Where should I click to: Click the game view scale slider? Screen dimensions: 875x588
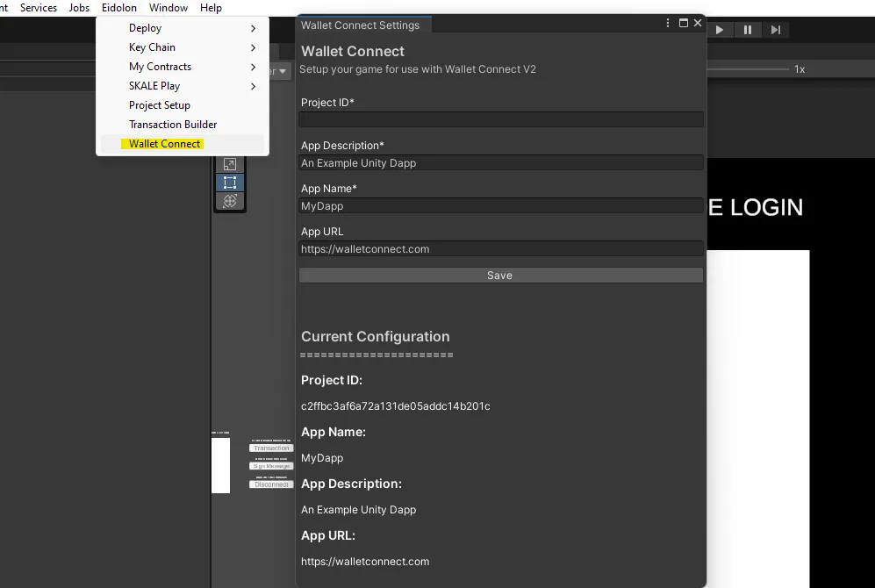(746, 69)
